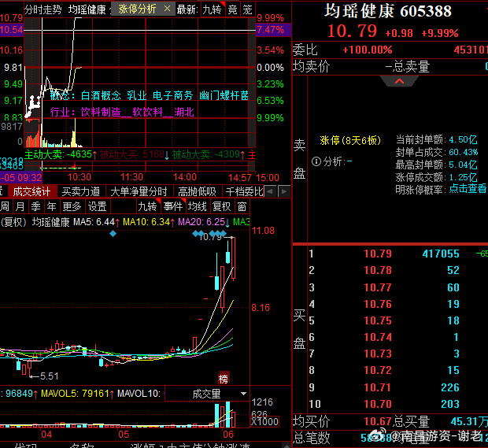Switch K-line to monthly 月 period
The height and width of the screenshot is (448, 488).
pos(20,206)
